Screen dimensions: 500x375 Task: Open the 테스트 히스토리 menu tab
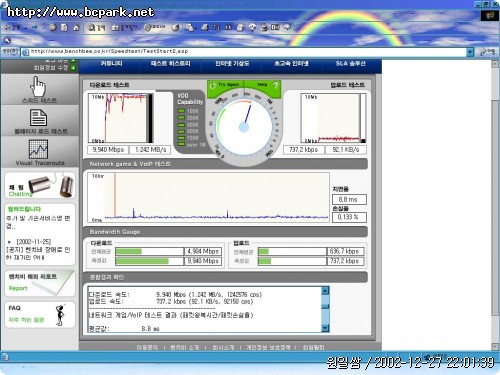(x=171, y=63)
